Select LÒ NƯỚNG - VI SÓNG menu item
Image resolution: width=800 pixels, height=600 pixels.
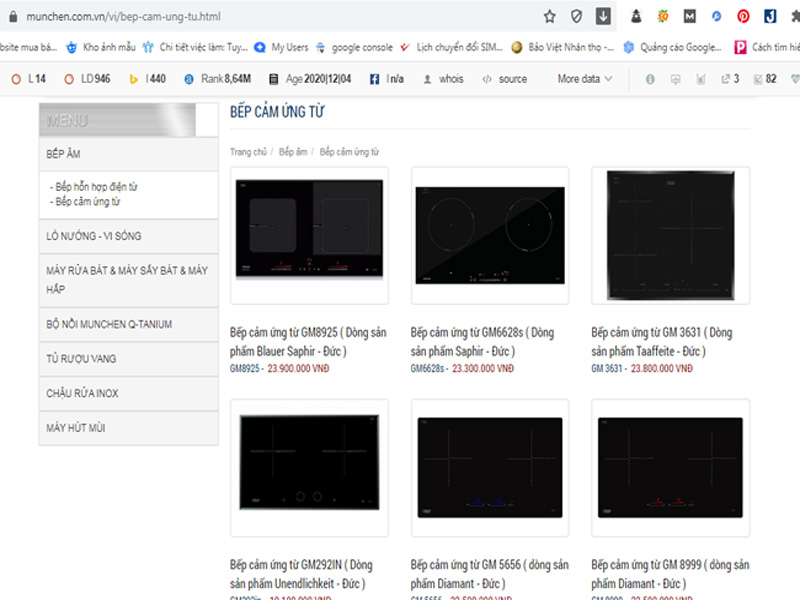[129, 236]
